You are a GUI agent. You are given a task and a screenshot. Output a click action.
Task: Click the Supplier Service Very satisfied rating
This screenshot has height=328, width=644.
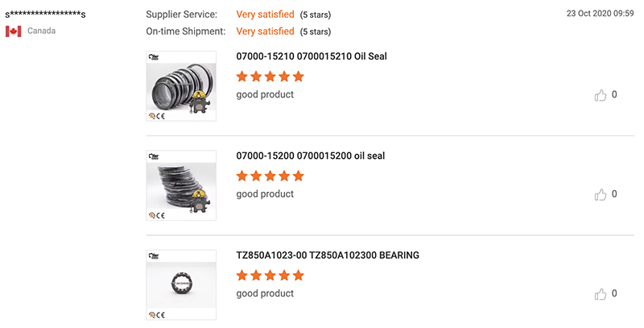[x=266, y=15]
